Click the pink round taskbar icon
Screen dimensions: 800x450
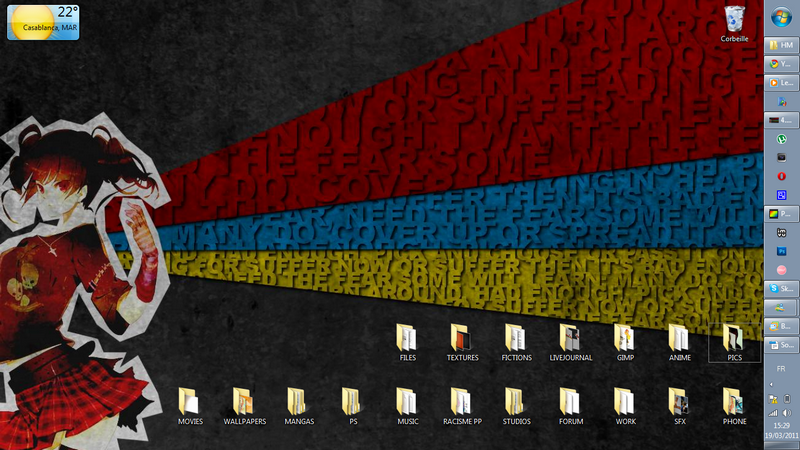coord(781,270)
